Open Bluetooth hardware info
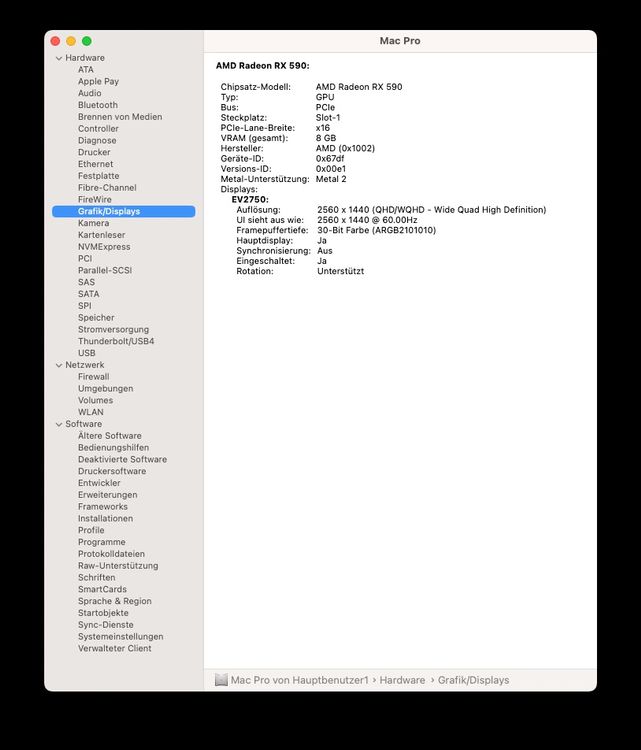Screen dimensions: 641x750 coord(98,105)
